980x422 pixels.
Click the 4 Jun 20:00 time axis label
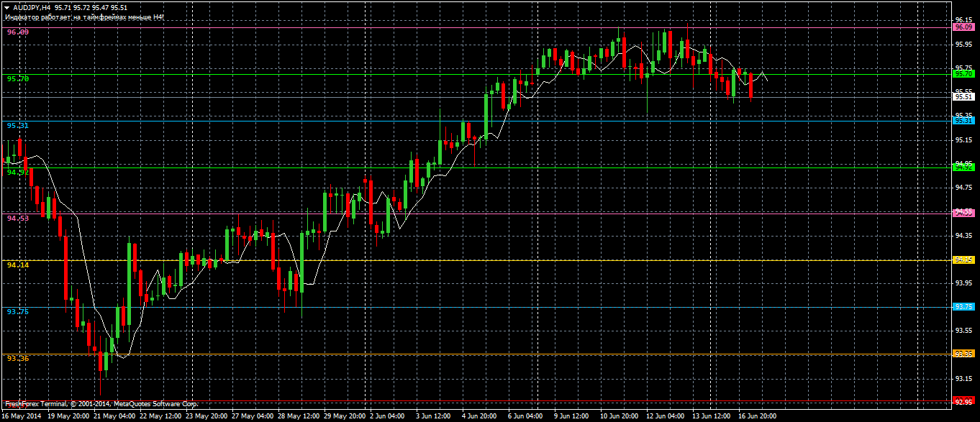pos(481,416)
